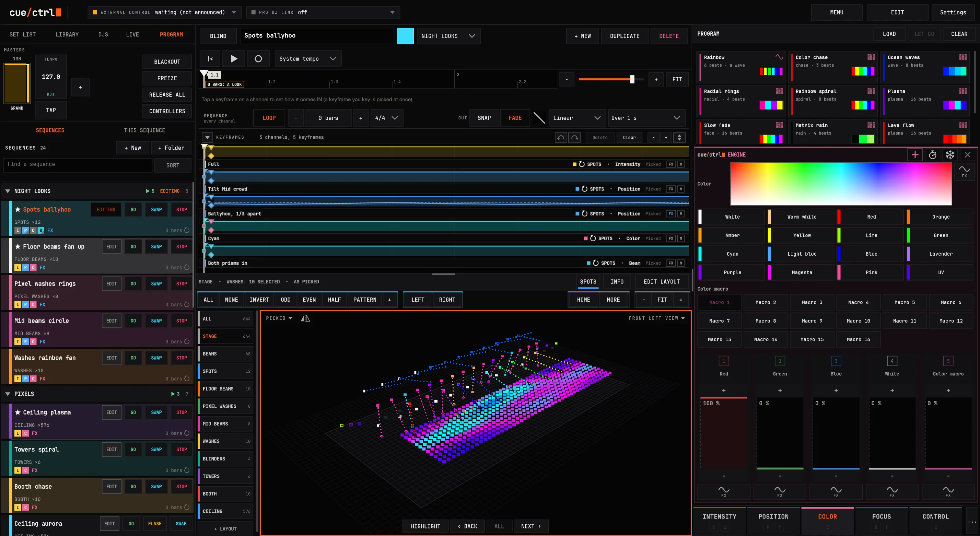
Task: Toggle FADE out mode
Action: click(x=515, y=118)
